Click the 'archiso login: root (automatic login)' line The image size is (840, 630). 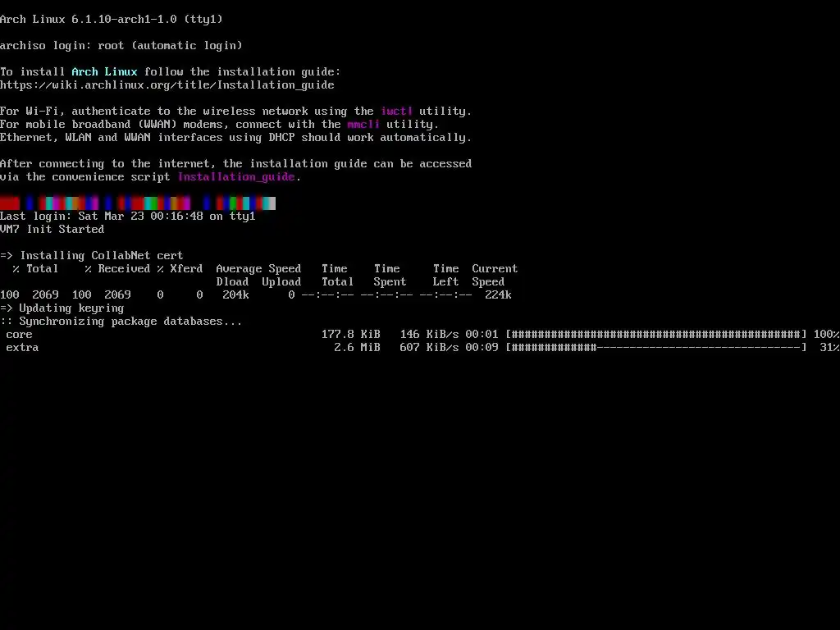121,46
